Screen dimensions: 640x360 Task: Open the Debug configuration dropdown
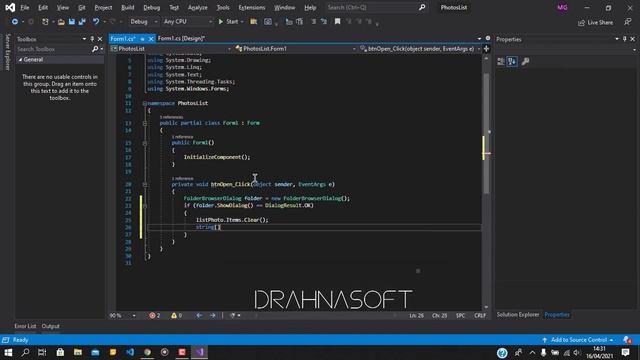tap(144, 22)
